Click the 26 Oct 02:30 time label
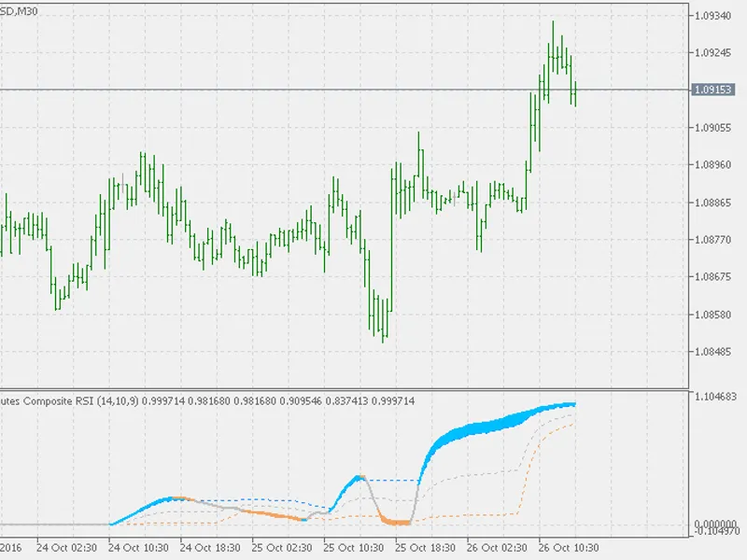Screen dimensions: 747x560 click(497, 548)
